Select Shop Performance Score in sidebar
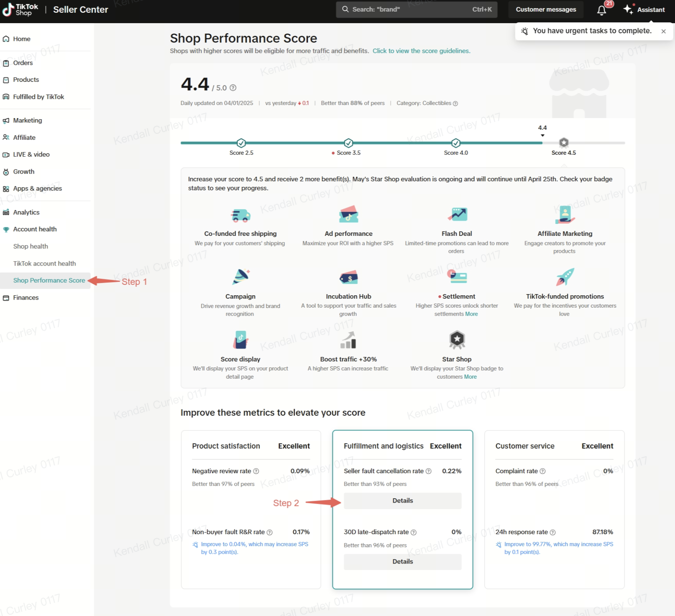The height and width of the screenshot is (616, 675). [x=49, y=281]
